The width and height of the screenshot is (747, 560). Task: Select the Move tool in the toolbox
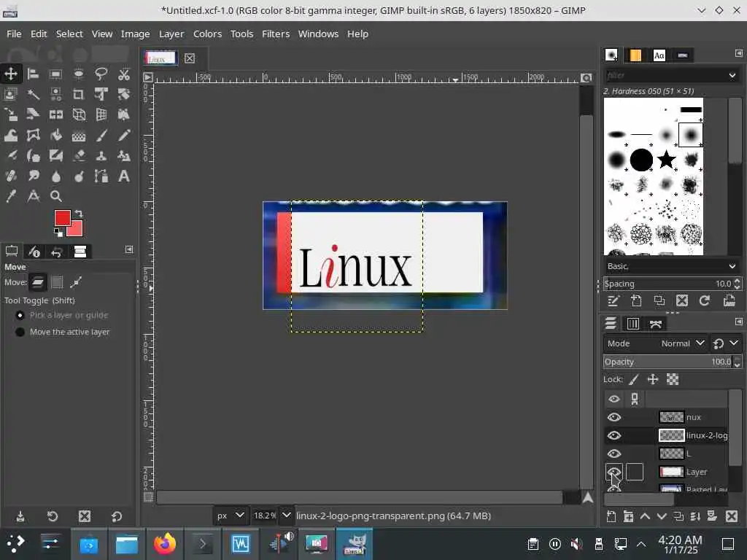coord(10,74)
